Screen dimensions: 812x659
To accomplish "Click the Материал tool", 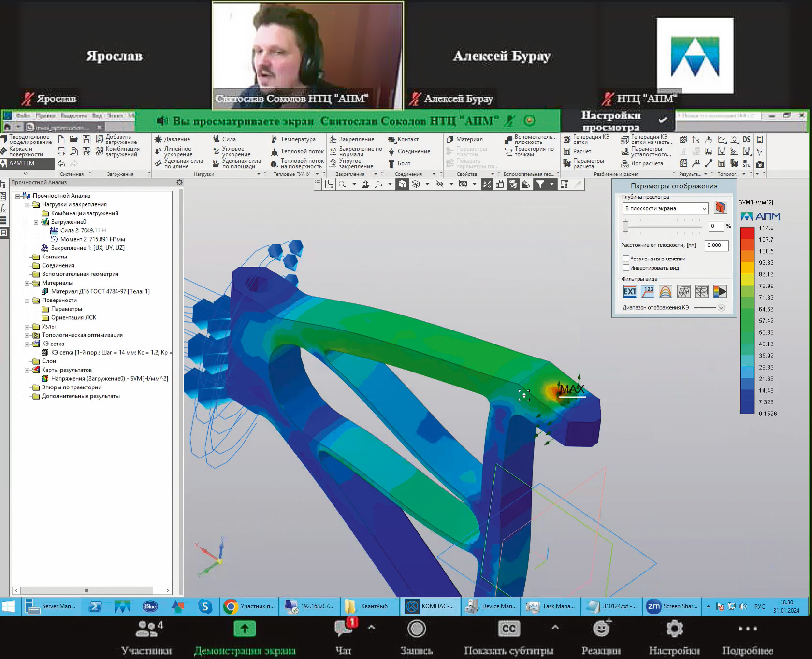I will pyautogui.click(x=464, y=139).
